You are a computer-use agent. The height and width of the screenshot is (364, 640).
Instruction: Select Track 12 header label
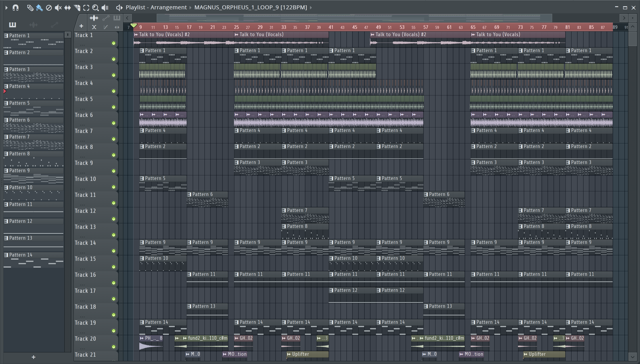[85, 211]
